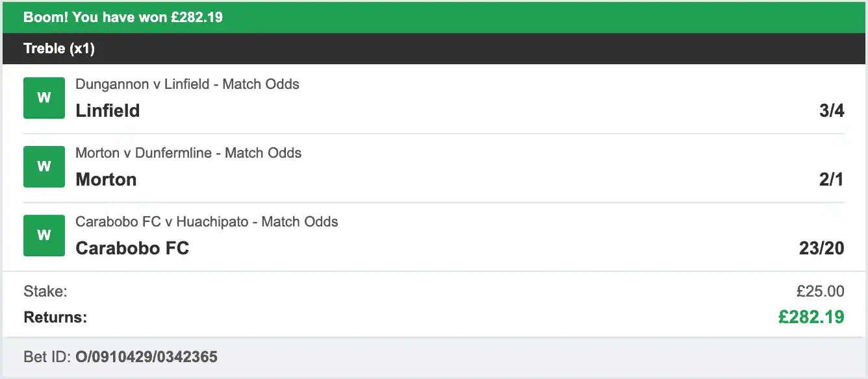The image size is (868, 379).
Task: View the Carabobo FC v Huachipato fixture
Action: click(207, 221)
